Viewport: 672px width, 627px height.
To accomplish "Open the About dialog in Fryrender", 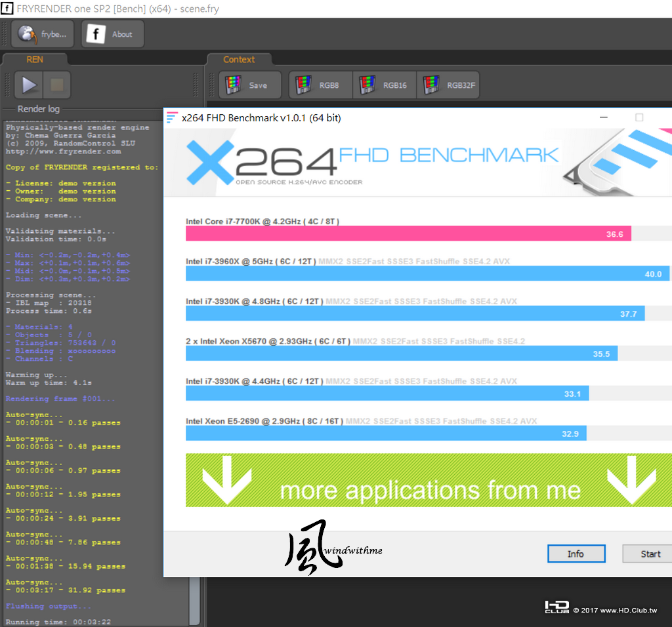I will (112, 34).
